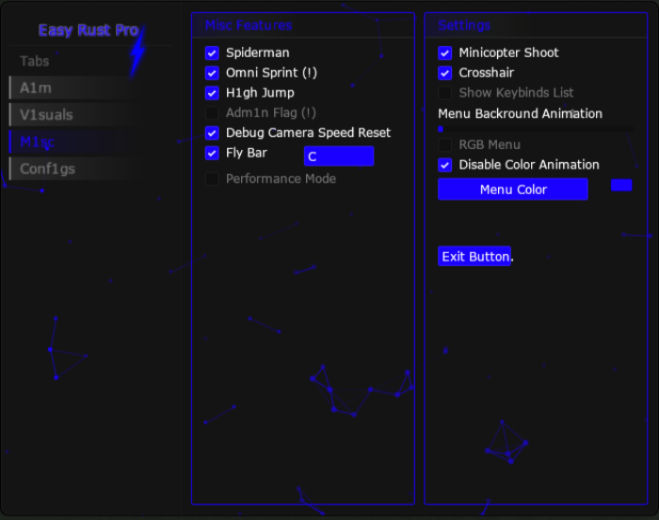Click the blue color swatch beside Menu Color

[x=621, y=185]
